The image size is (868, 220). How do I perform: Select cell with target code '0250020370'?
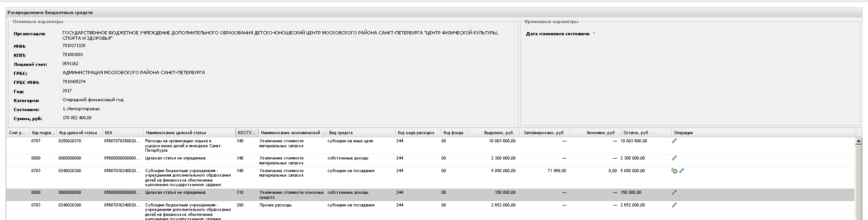coord(70,141)
